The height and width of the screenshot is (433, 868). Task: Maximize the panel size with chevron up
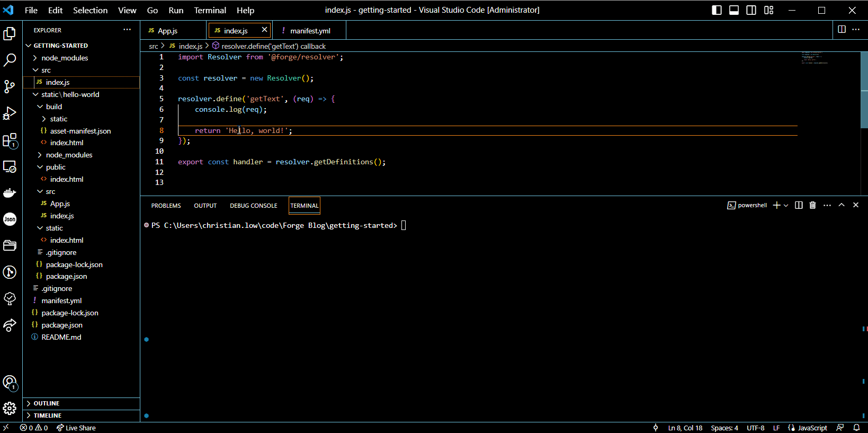pos(842,205)
